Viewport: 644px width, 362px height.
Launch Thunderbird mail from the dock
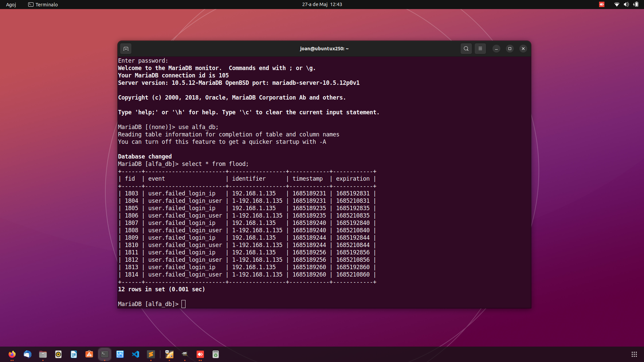pyautogui.click(x=28, y=354)
